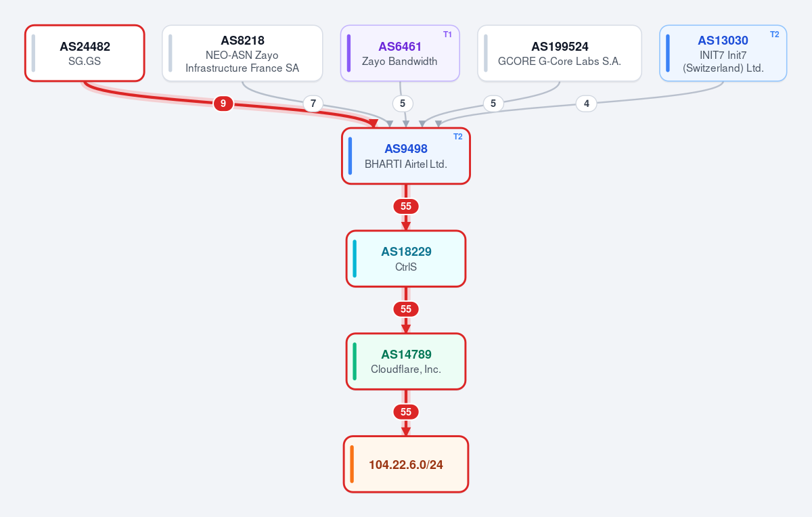This screenshot has width=812, height=517.
Task: Open the AS6461 Zayo Bandwidth node
Action: [x=400, y=53]
